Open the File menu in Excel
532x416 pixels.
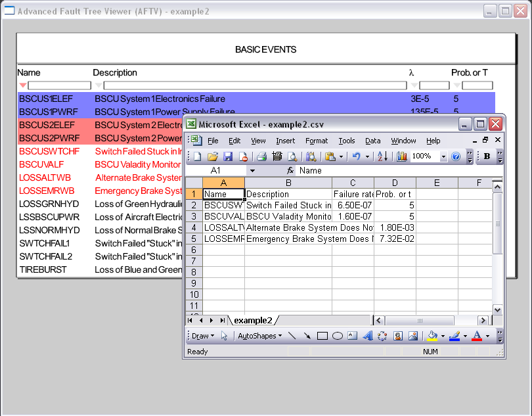(x=213, y=141)
